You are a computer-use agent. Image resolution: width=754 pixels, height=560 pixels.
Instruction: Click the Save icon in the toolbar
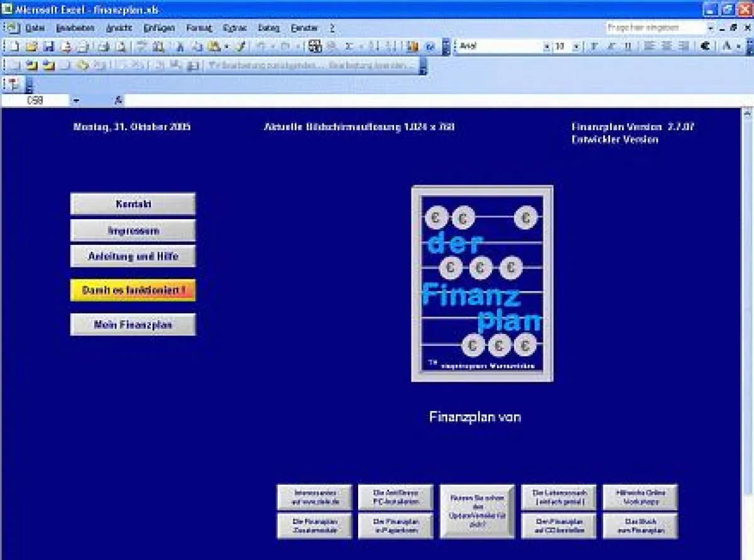(x=48, y=46)
